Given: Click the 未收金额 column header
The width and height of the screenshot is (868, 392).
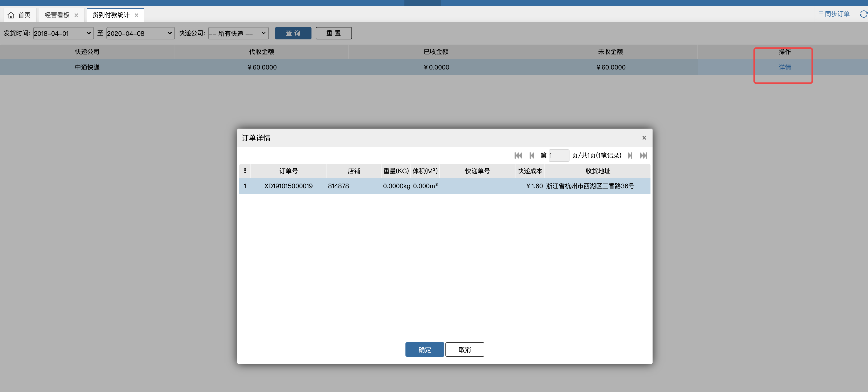Looking at the screenshot, I should click(x=610, y=52).
